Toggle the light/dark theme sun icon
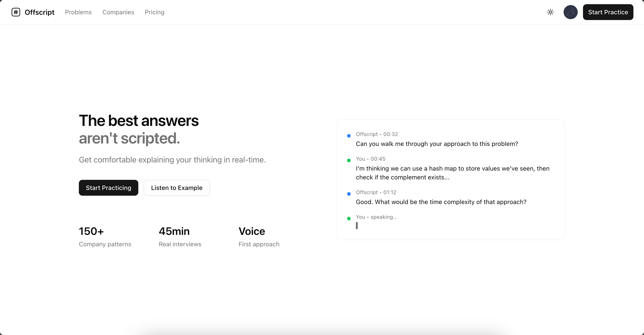This screenshot has height=335, width=644. click(x=550, y=12)
